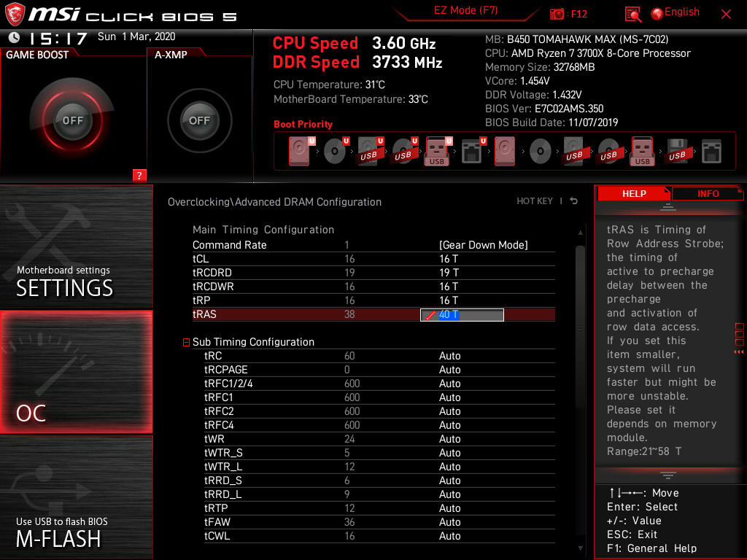Click the clock icon beside the time
Viewport: 747px width, 560px height.
[15, 37]
